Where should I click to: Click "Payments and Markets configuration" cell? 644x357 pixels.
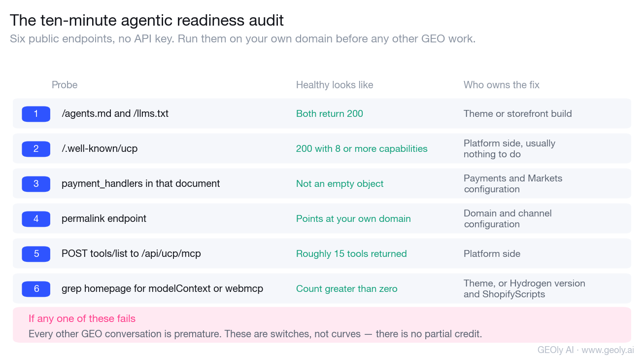click(x=513, y=183)
